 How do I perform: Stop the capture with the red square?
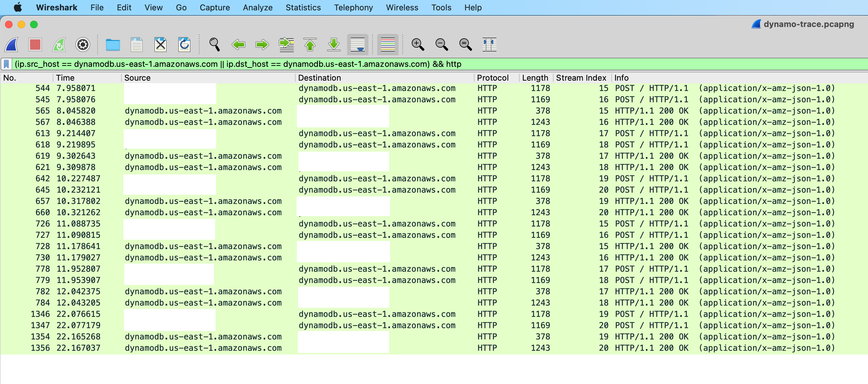point(35,45)
